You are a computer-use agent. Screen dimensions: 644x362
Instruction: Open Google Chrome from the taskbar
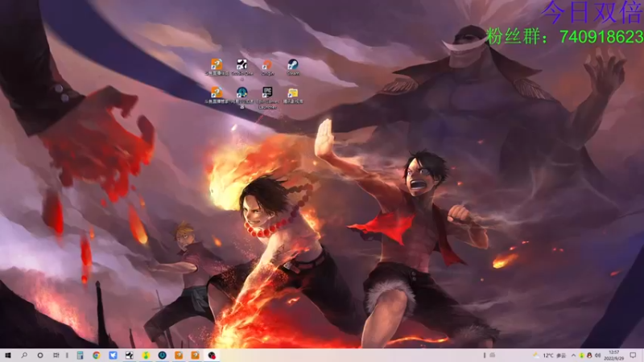click(97, 356)
